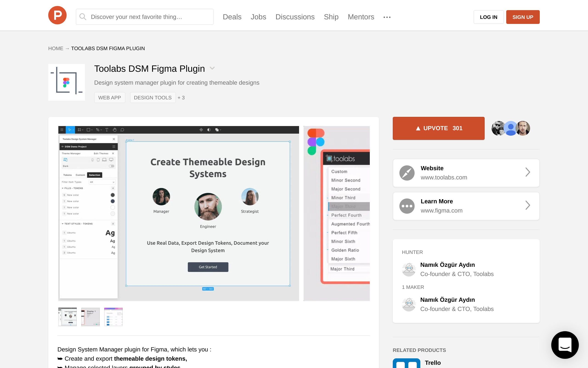Click the Website row right chevron
Viewport: 588px width, 368px height.
click(528, 172)
